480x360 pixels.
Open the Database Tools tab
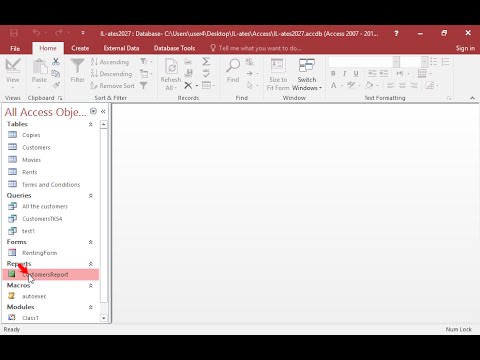(x=174, y=48)
